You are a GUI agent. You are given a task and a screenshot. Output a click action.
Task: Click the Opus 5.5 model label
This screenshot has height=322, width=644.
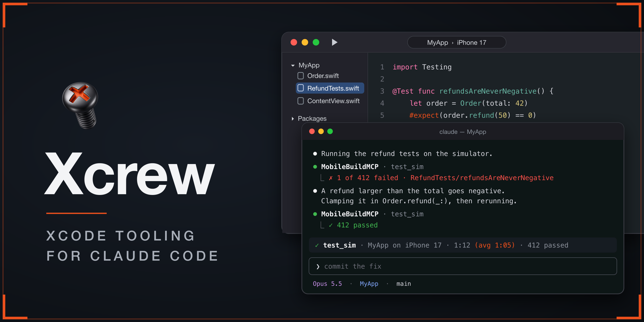(x=327, y=284)
